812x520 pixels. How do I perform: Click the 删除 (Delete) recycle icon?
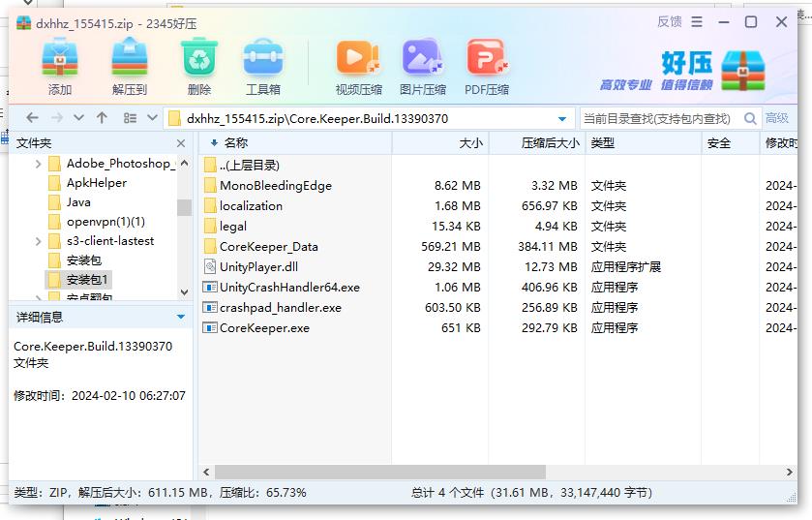point(198,58)
